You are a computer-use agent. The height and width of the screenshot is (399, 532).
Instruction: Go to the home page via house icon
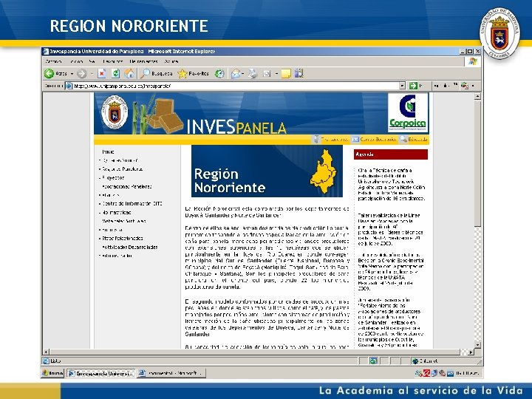click(x=129, y=73)
